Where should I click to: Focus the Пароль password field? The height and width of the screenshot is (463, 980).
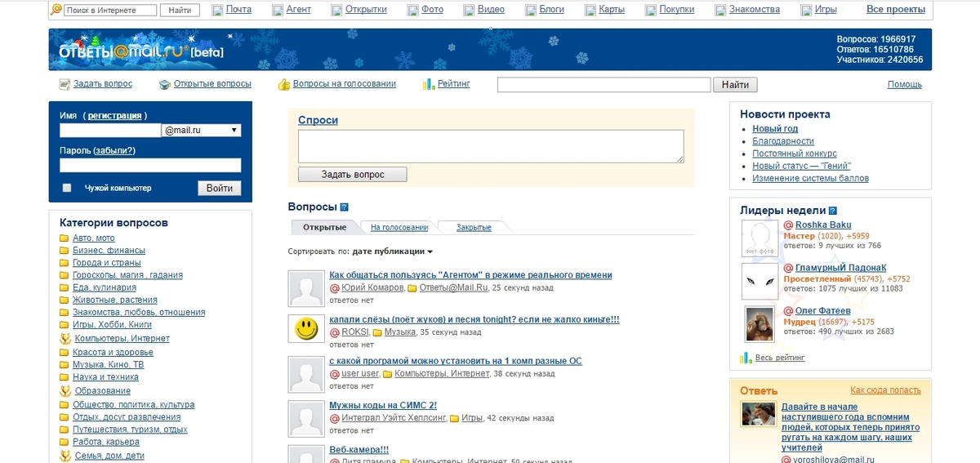click(150, 165)
